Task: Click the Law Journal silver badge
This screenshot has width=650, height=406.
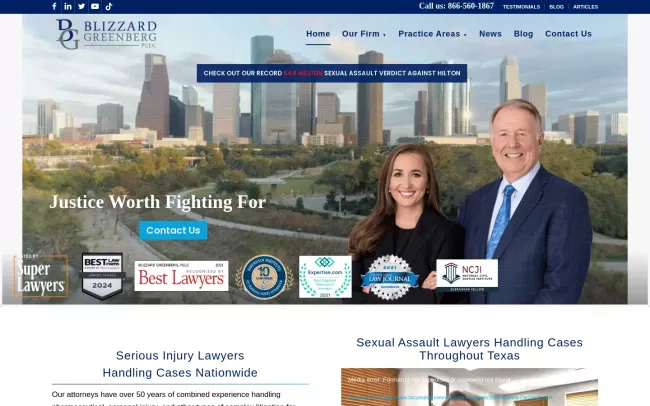Action: coord(390,277)
